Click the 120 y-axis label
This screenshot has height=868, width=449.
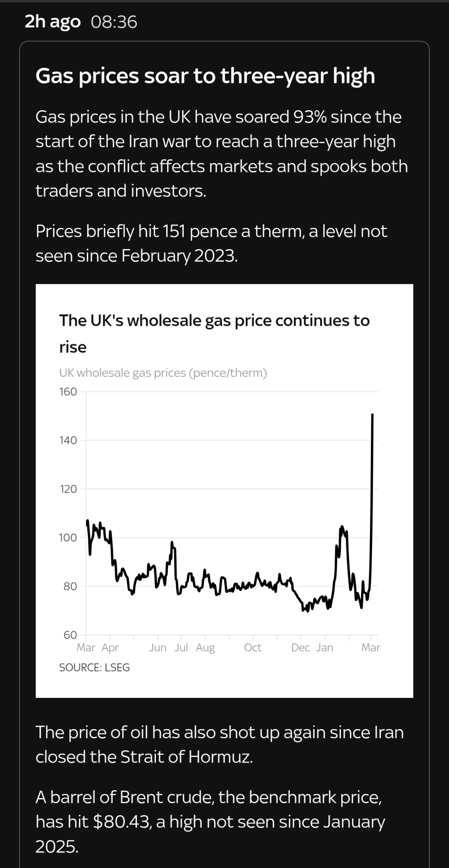(x=68, y=489)
